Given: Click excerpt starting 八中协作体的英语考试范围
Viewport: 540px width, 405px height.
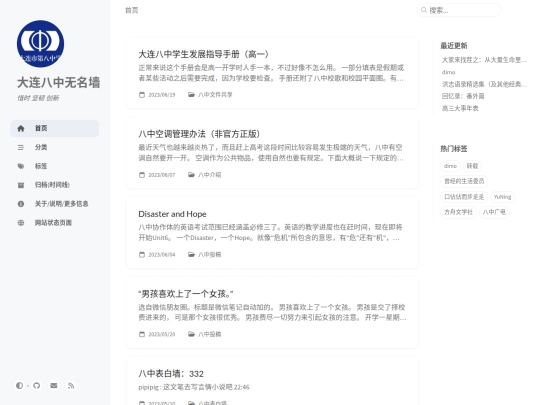Looking at the screenshot, I should (271, 232).
